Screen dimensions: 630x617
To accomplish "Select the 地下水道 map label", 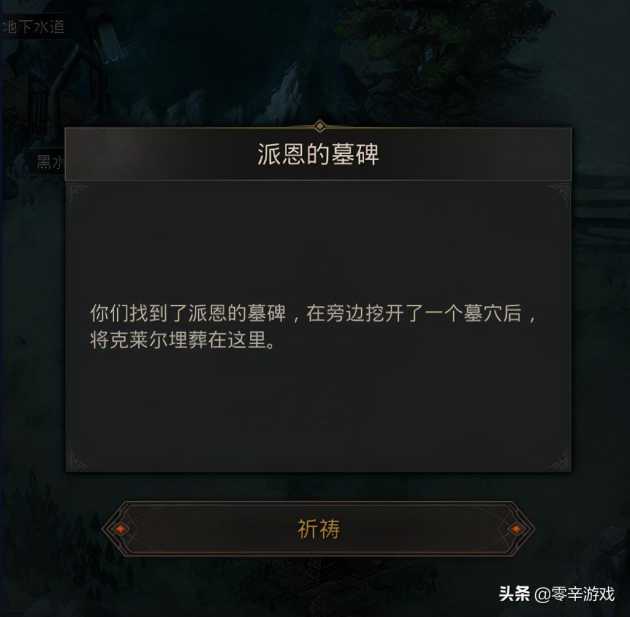I will [34, 27].
